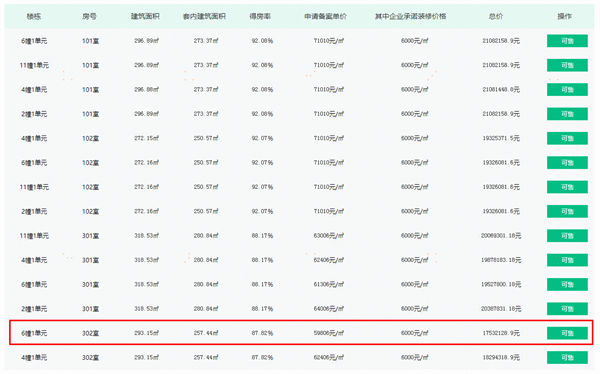Click 6幢1单元 in the 302室 row
600x374 pixels.
point(34,333)
